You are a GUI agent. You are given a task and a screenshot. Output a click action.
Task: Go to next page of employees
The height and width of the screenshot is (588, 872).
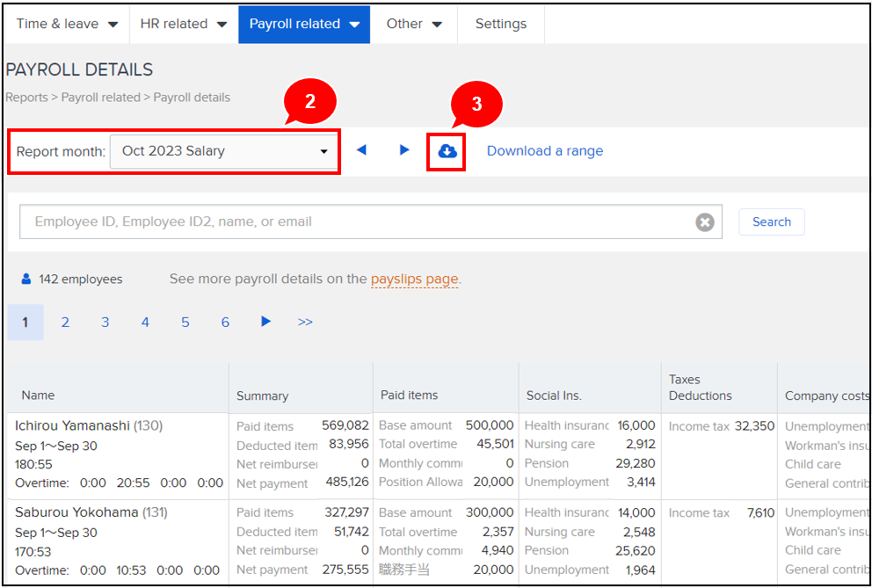[x=265, y=322]
